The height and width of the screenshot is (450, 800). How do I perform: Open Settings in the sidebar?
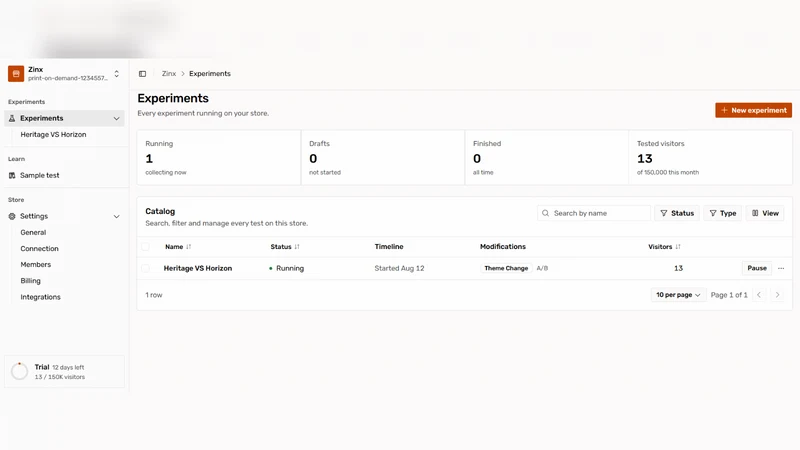64,216
